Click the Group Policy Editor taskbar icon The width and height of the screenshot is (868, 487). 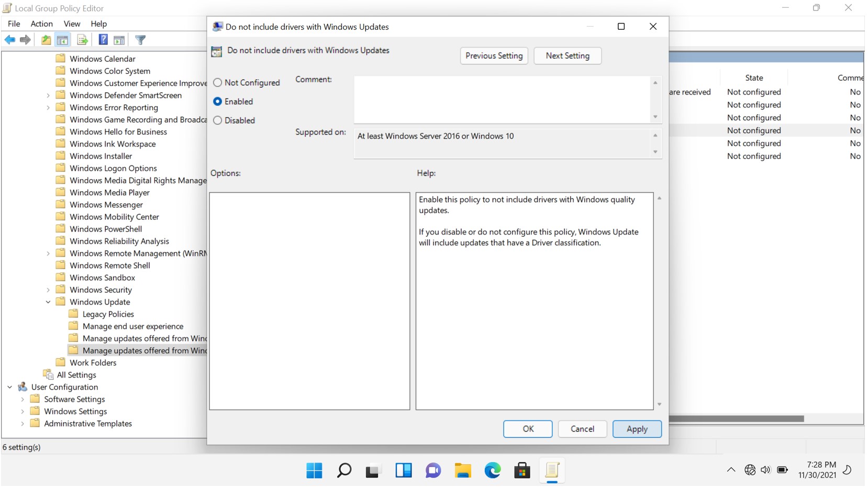click(552, 470)
